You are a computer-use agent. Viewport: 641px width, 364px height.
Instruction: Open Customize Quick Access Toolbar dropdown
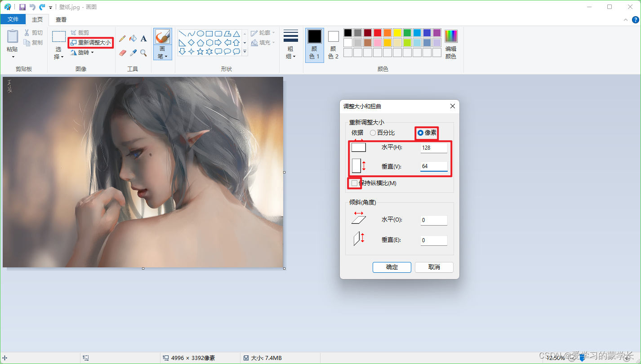(x=50, y=8)
